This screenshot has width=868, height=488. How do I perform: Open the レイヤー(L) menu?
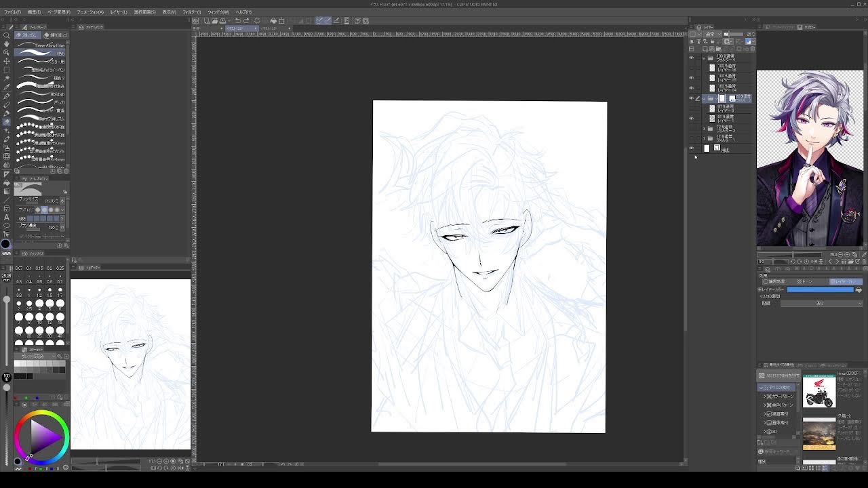click(119, 12)
